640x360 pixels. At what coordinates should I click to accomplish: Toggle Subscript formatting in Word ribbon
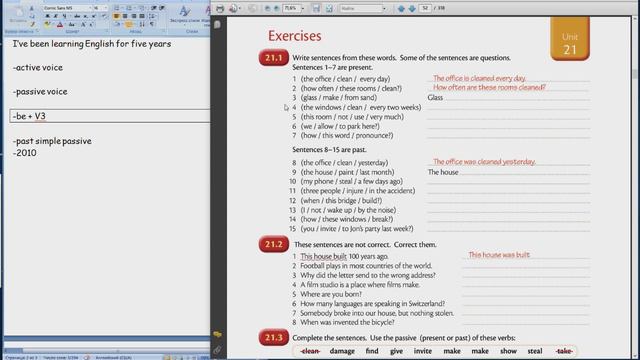click(85, 16)
